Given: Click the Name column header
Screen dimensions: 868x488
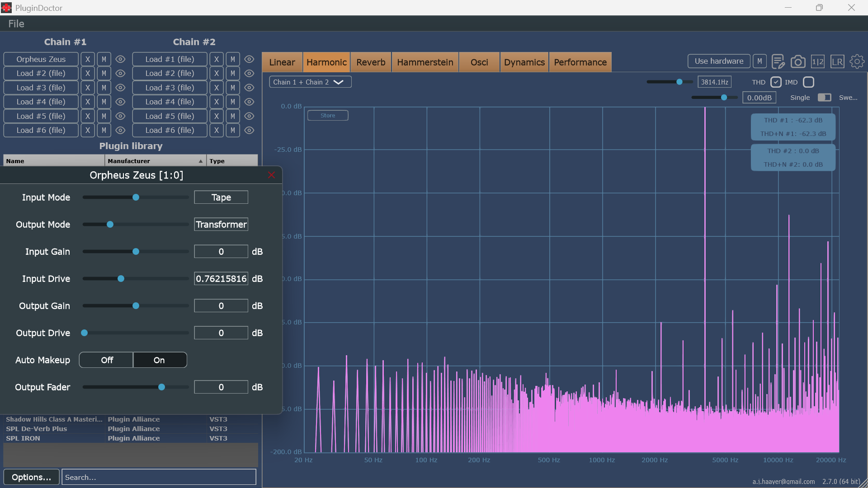Looking at the screenshot, I should [x=54, y=161].
